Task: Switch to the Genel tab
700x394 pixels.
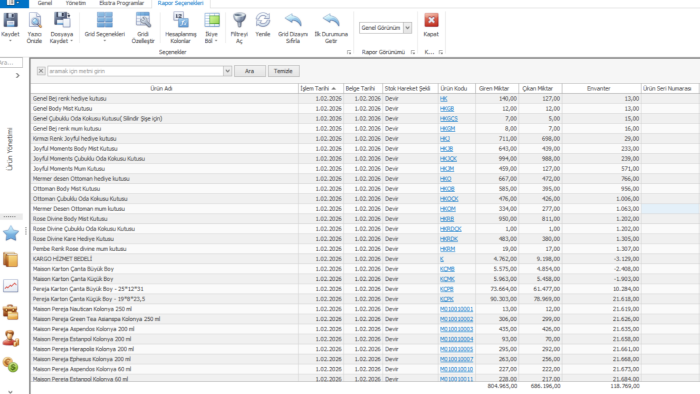Action: click(x=45, y=3)
